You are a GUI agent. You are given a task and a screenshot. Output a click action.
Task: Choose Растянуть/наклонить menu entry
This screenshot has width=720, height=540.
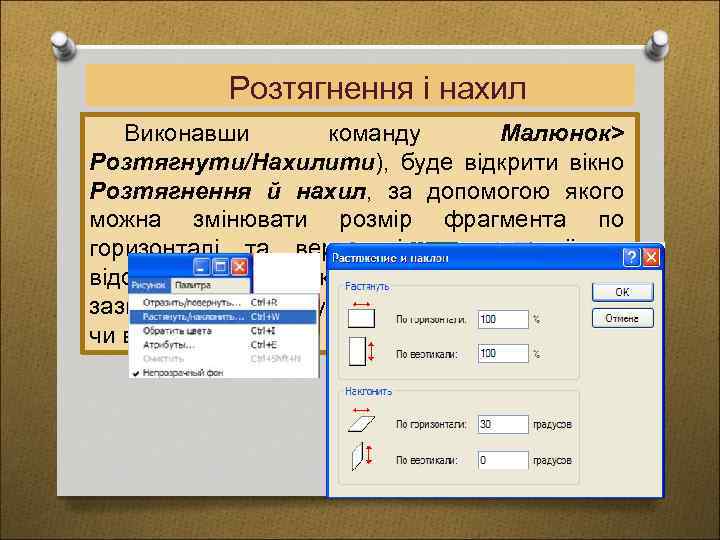(x=224, y=317)
